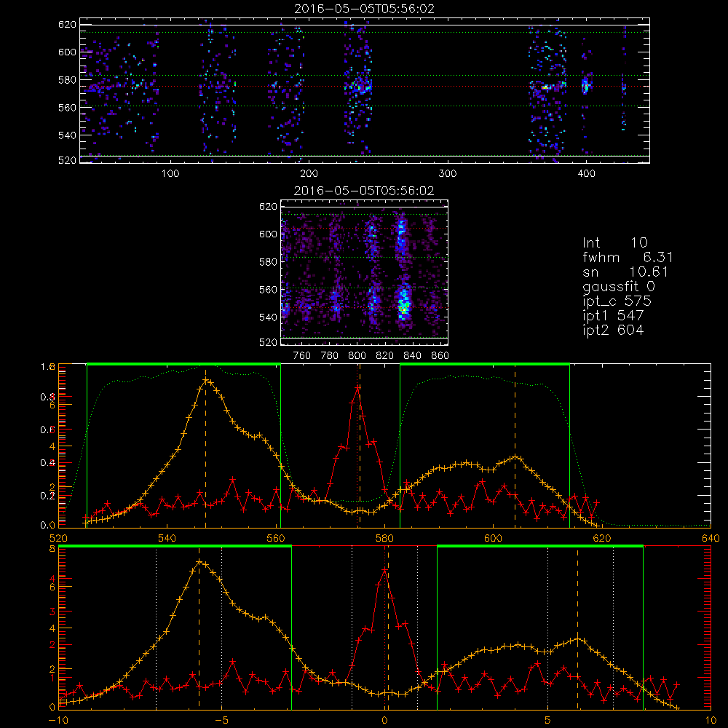
Task: Click dashed orange marker at 604 in profile plot
Action: (x=515, y=446)
